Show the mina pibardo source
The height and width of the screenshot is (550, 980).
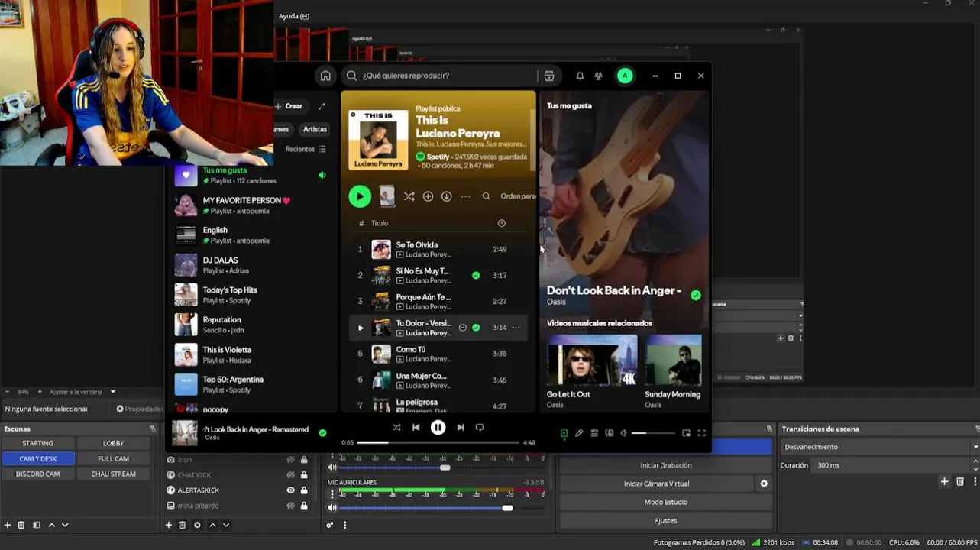(x=290, y=506)
